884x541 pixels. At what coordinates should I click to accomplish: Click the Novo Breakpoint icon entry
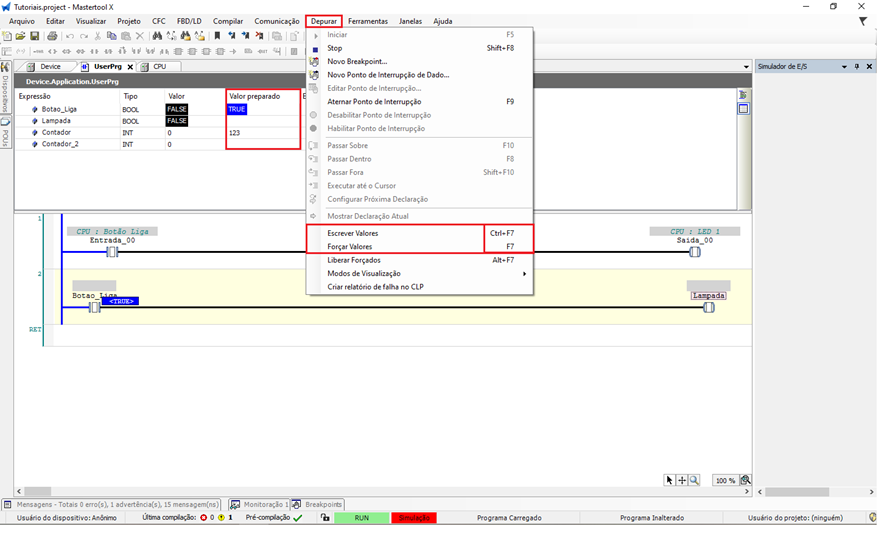[x=316, y=61]
